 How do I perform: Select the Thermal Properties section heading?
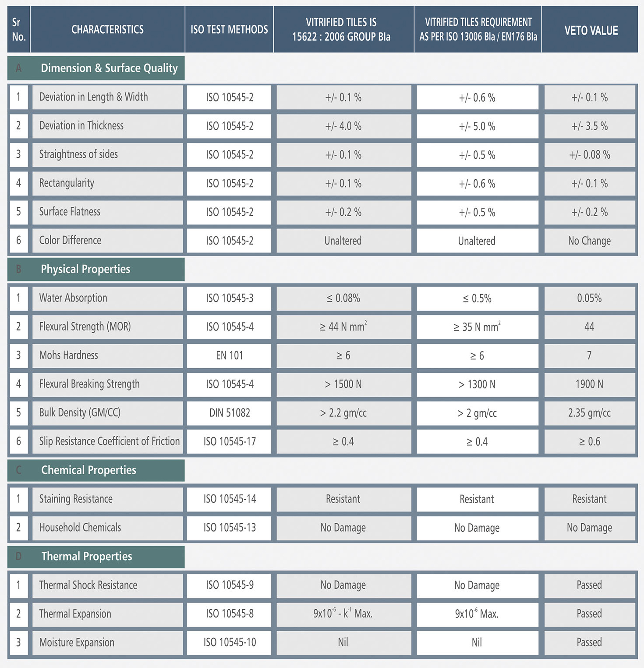tap(87, 556)
